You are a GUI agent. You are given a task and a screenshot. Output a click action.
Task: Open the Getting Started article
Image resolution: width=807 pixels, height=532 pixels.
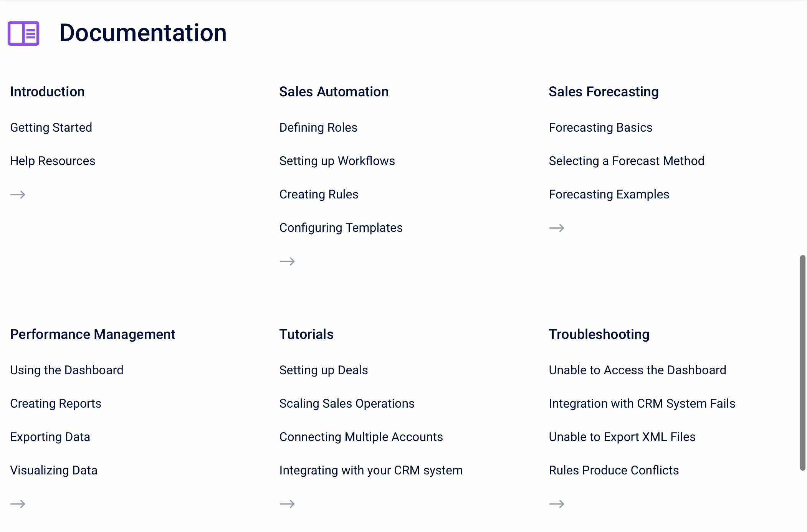coord(51,127)
